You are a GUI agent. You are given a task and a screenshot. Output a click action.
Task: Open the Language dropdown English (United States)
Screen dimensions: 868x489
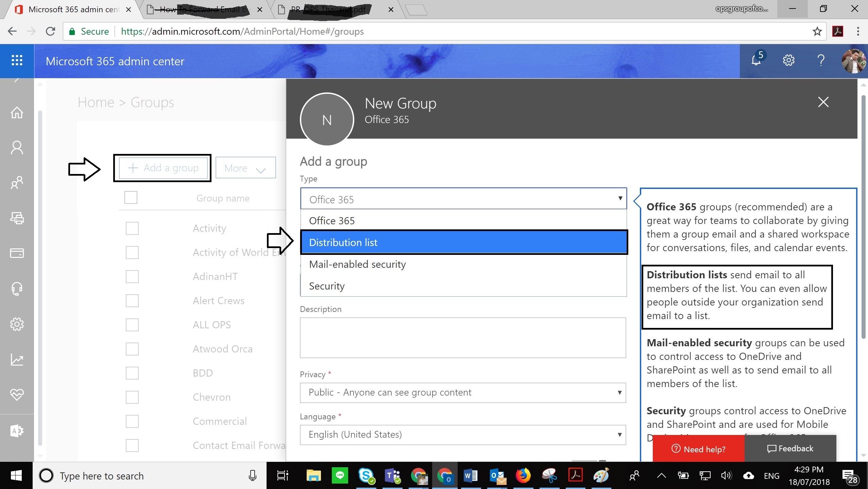(x=463, y=435)
